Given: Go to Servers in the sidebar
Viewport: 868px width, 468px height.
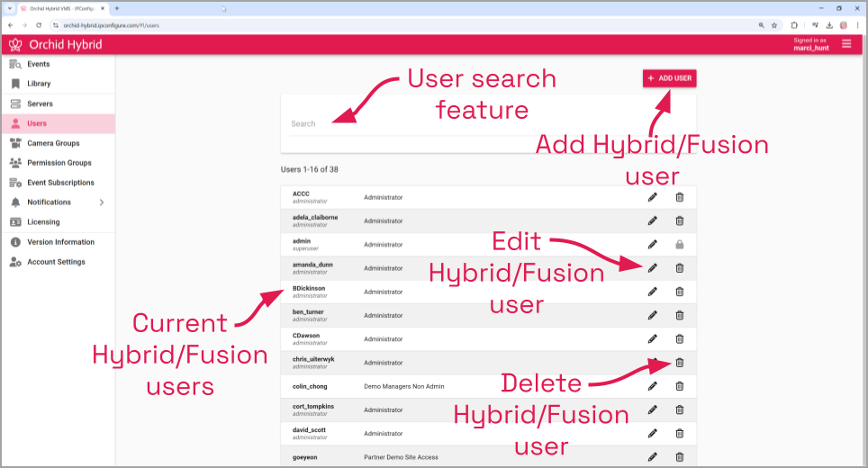Looking at the screenshot, I should 59,104.
